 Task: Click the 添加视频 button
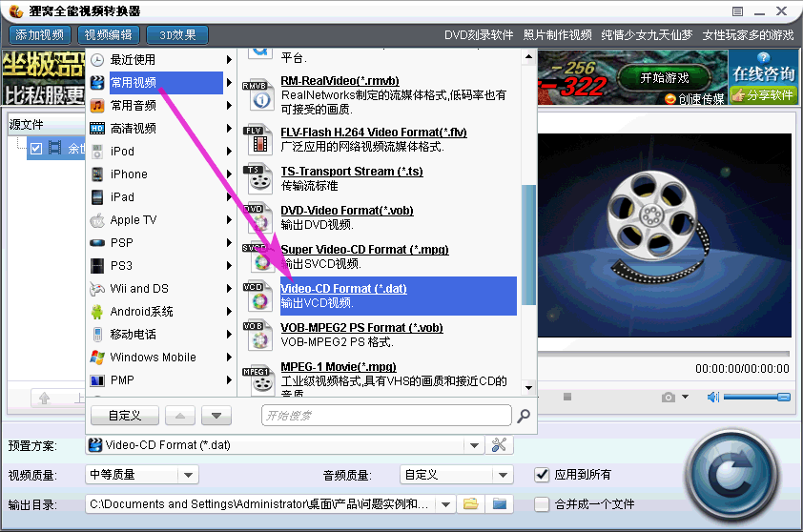(39, 35)
